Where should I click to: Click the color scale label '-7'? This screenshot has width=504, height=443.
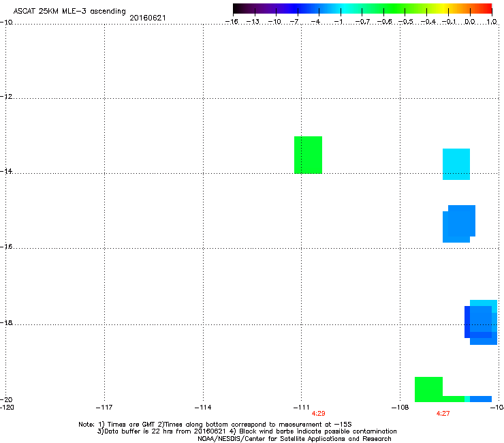(x=294, y=22)
